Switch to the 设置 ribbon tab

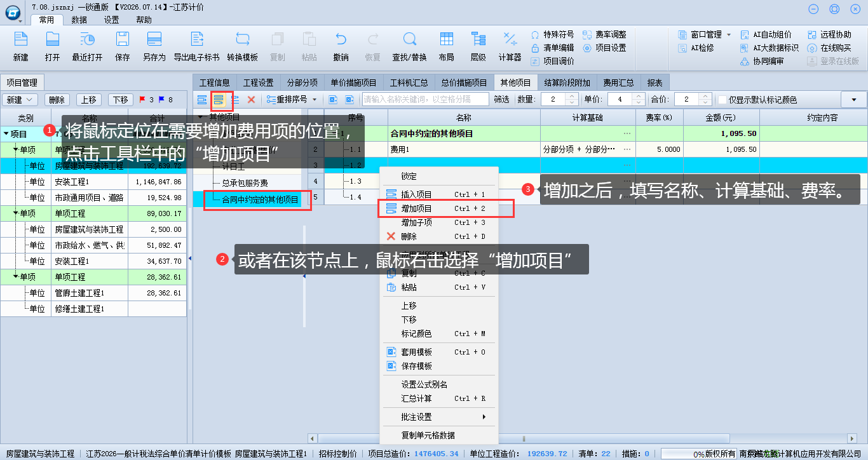pyautogui.click(x=111, y=20)
